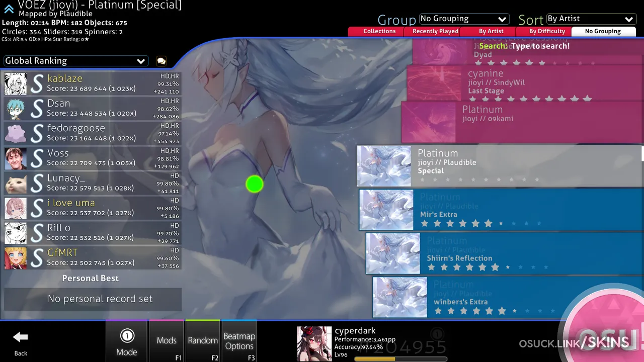
Task: Select the No Grouping tab
Action: coord(603,31)
